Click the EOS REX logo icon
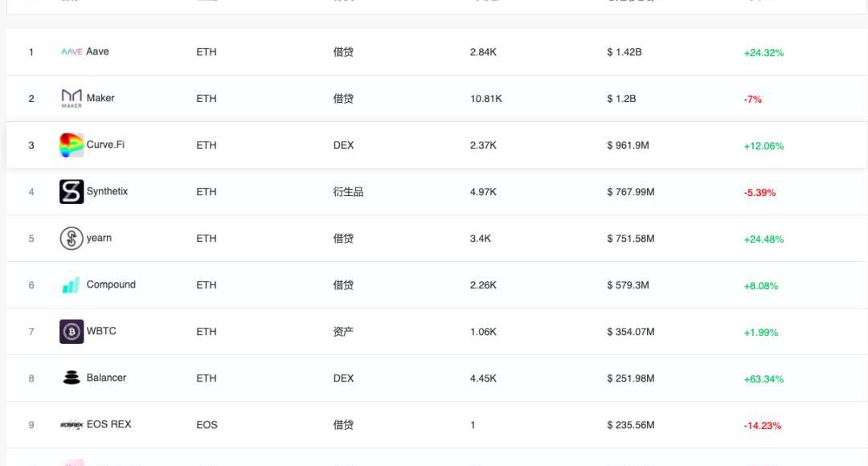 pyautogui.click(x=72, y=425)
